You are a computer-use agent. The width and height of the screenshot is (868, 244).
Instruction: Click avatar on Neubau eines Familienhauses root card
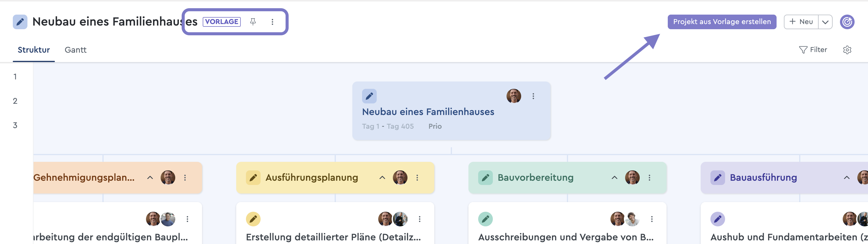tap(514, 96)
